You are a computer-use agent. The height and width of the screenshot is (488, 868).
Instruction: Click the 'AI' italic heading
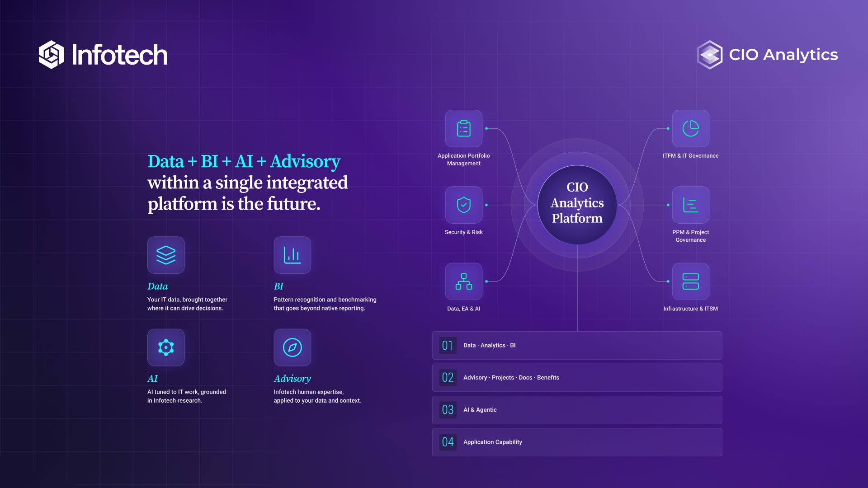coord(152,379)
